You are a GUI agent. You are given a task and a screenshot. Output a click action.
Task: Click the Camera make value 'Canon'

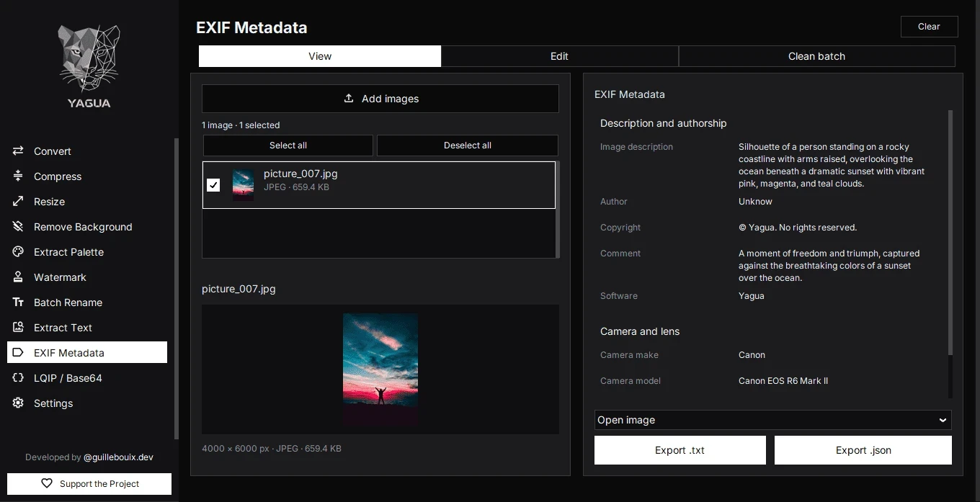point(752,355)
